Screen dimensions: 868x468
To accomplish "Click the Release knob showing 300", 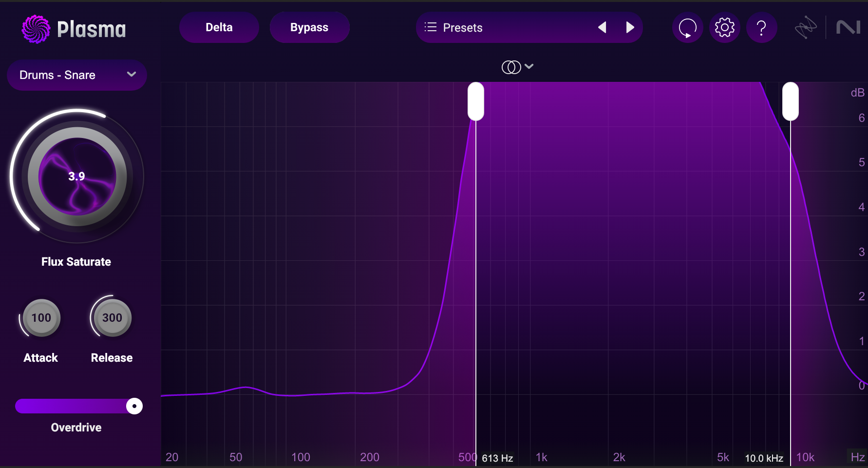I will click(x=112, y=318).
